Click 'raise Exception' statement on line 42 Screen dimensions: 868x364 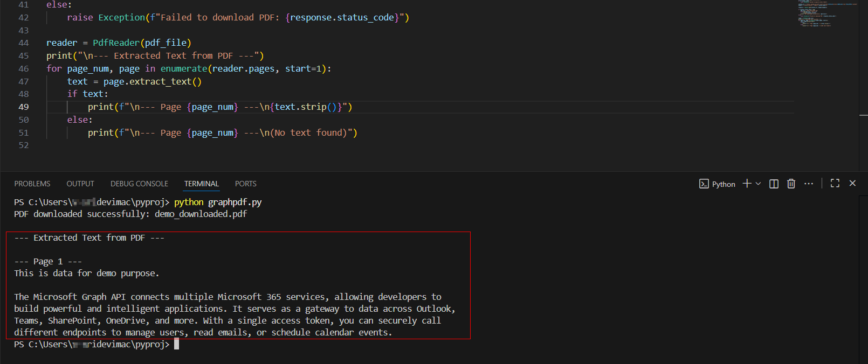coord(106,17)
